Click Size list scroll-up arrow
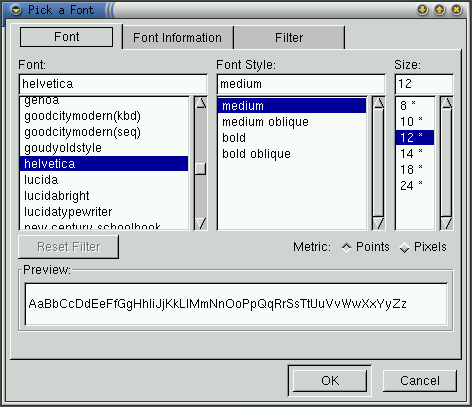The height and width of the screenshot is (407, 472). 446,103
